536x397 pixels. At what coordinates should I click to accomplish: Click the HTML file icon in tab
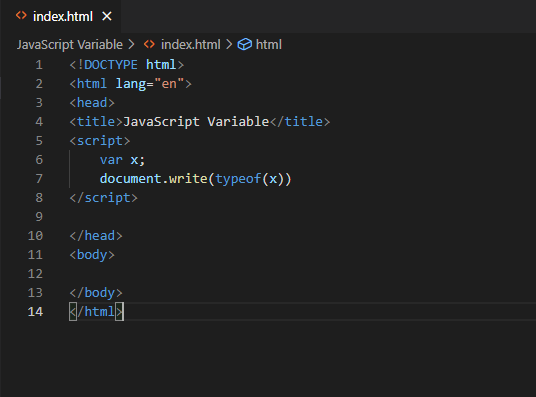click(21, 16)
